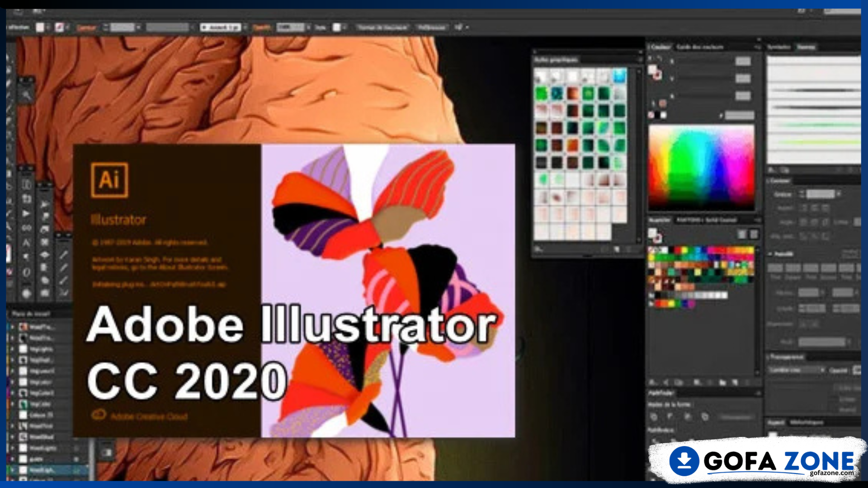The height and width of the screenshot is (488, 868).
Task: Switch to the Couleur tab
Action: 660,47
